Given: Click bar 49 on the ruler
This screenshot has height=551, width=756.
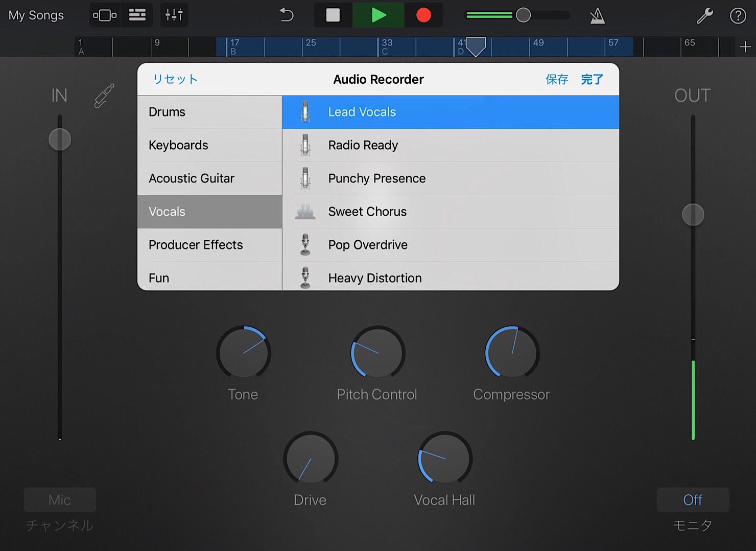Looking at the screenshot, I should pyautogui.click(x=538, y=43).
